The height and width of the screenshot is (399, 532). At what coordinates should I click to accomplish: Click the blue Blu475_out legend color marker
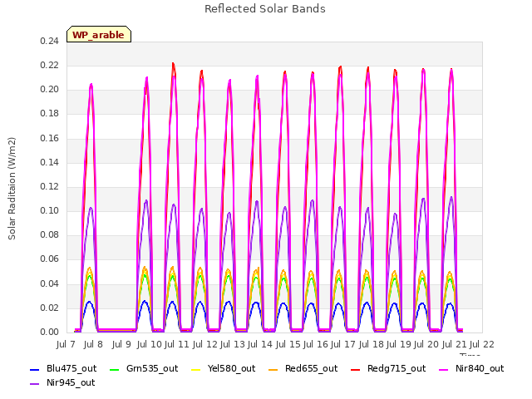tap(35, 369)
